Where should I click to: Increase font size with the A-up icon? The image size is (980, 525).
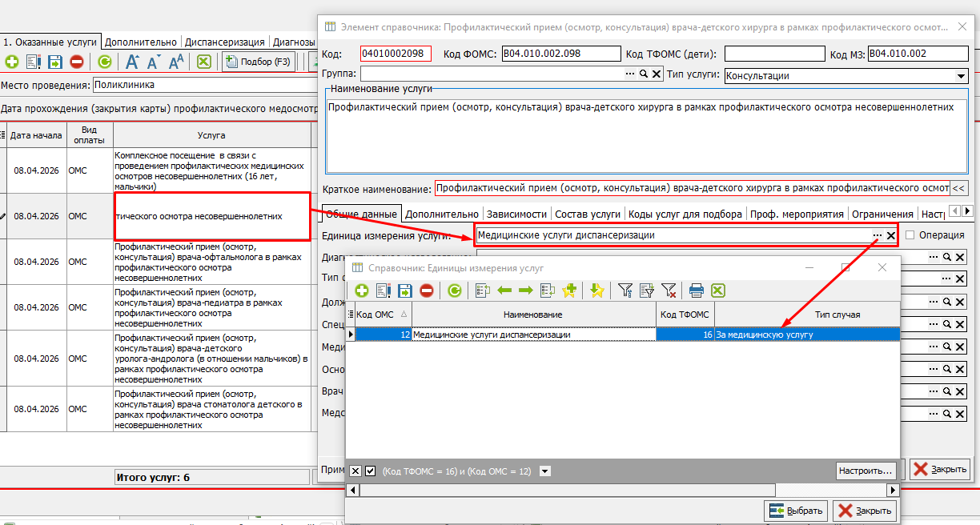point(132,62)
